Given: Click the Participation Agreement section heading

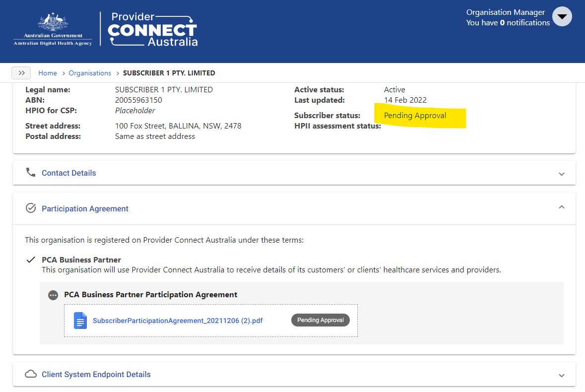Looking at the screenshot, I should click(85, 209).
